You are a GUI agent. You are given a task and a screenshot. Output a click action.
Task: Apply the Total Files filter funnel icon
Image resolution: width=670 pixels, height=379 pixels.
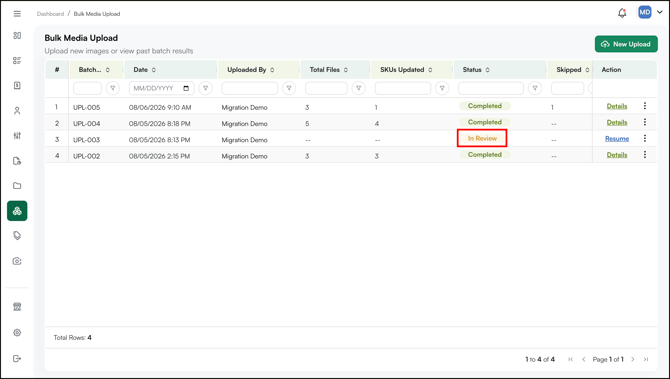(359, 88)
